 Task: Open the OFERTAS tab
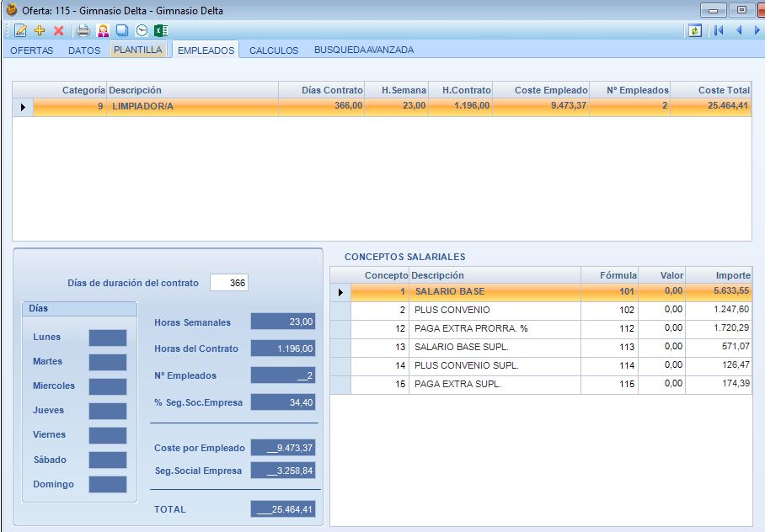32,51
